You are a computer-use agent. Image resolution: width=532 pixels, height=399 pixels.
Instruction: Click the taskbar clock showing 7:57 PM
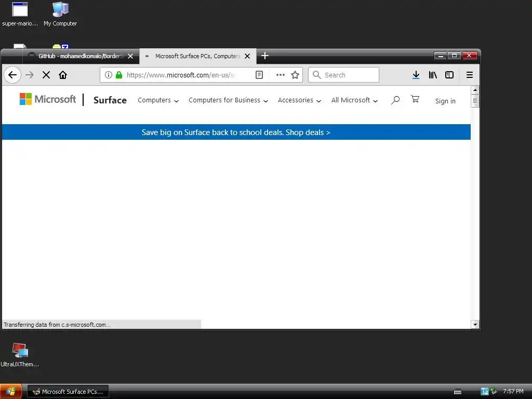coord(513,392)
